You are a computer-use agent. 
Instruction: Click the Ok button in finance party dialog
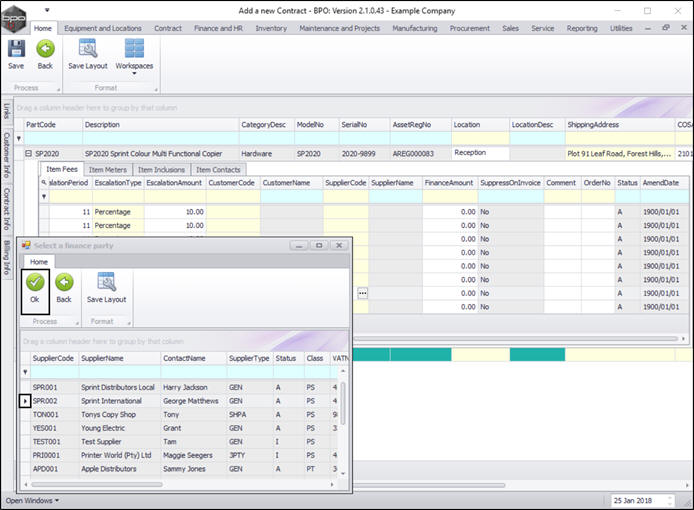pyautogui.click(x=35, y=289)
